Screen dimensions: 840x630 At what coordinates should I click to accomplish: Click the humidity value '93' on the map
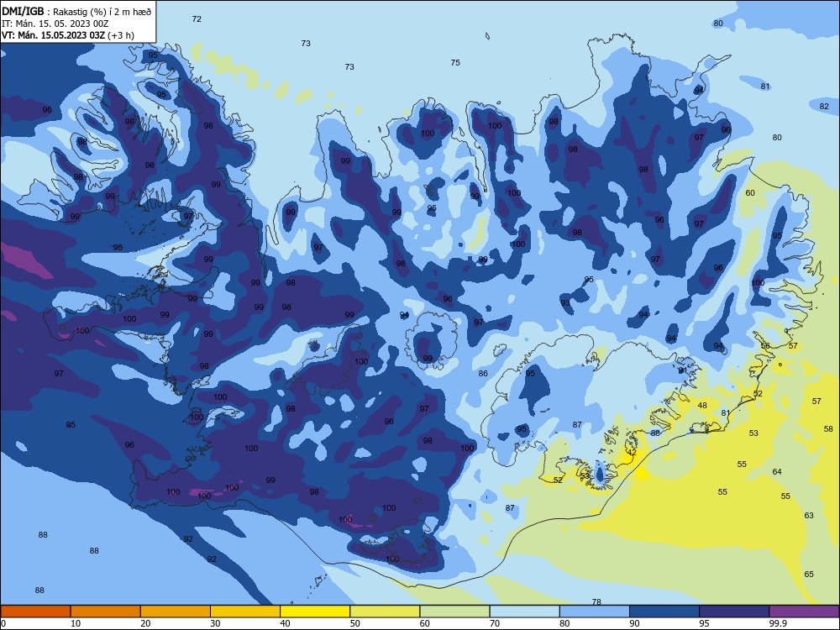[565, 302]
